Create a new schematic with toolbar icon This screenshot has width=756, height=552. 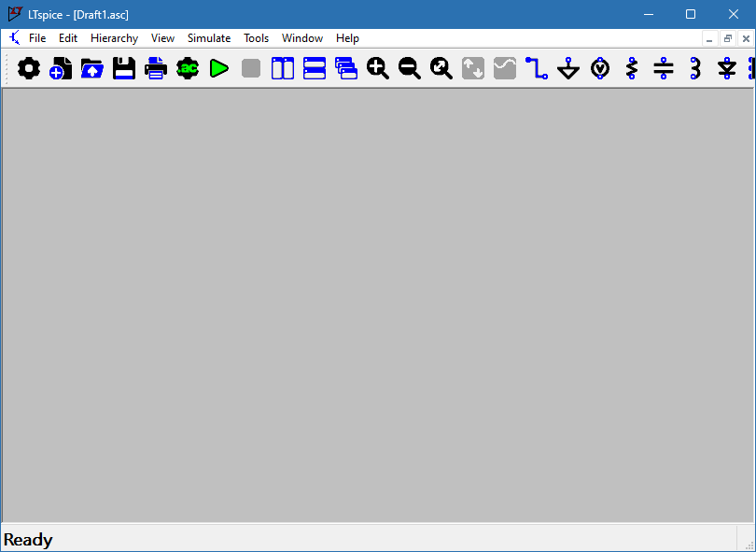point(61,68)
